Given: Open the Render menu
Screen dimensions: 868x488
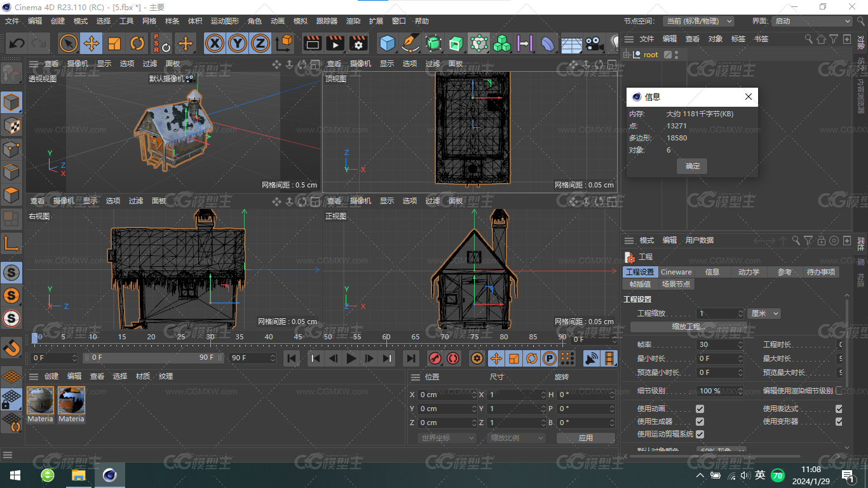Looking at the screenshot, I should click(353, 21).
